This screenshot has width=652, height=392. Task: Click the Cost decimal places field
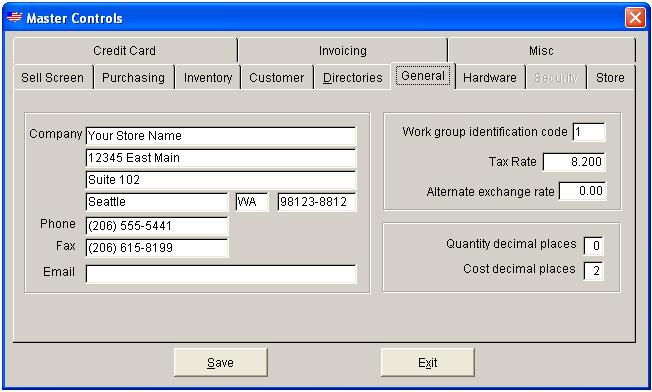tap(593, 271)
